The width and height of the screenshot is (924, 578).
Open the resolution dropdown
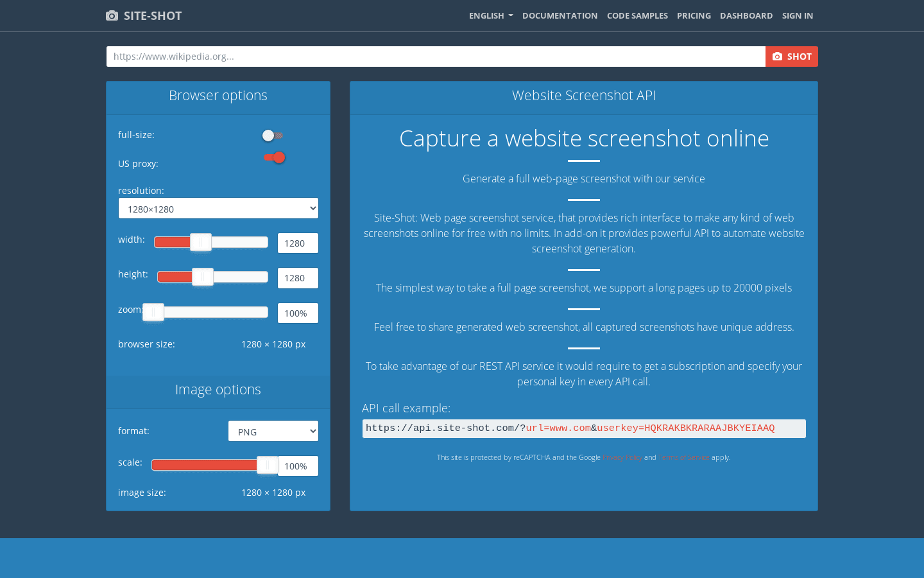click(x=218, y=208)
